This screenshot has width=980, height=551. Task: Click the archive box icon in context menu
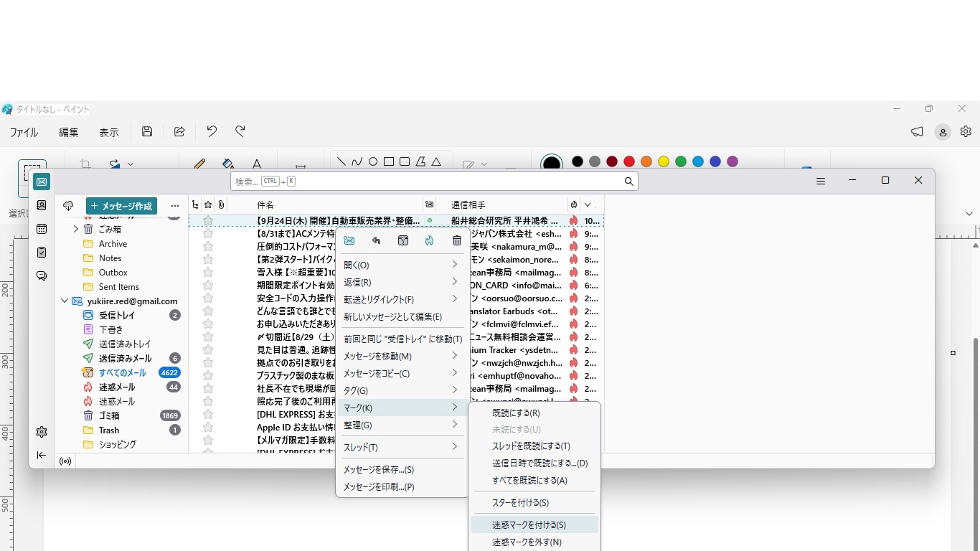pos(403,240)
